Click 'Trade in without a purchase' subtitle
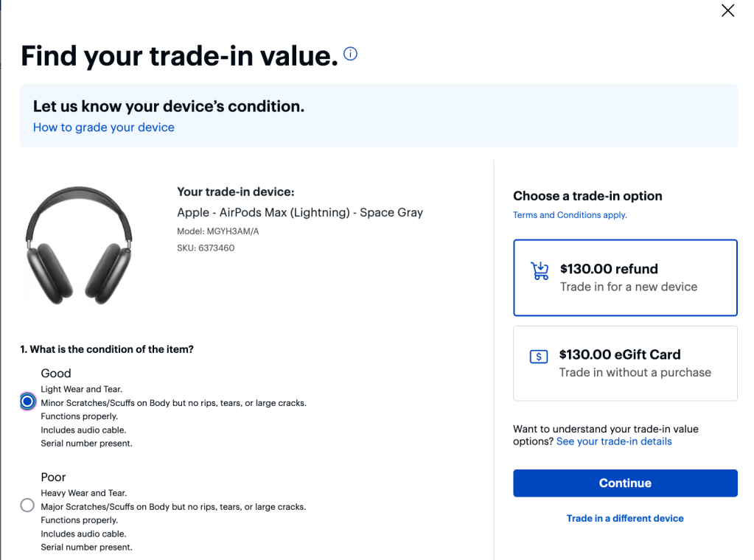754x560 pixels. 635,372
